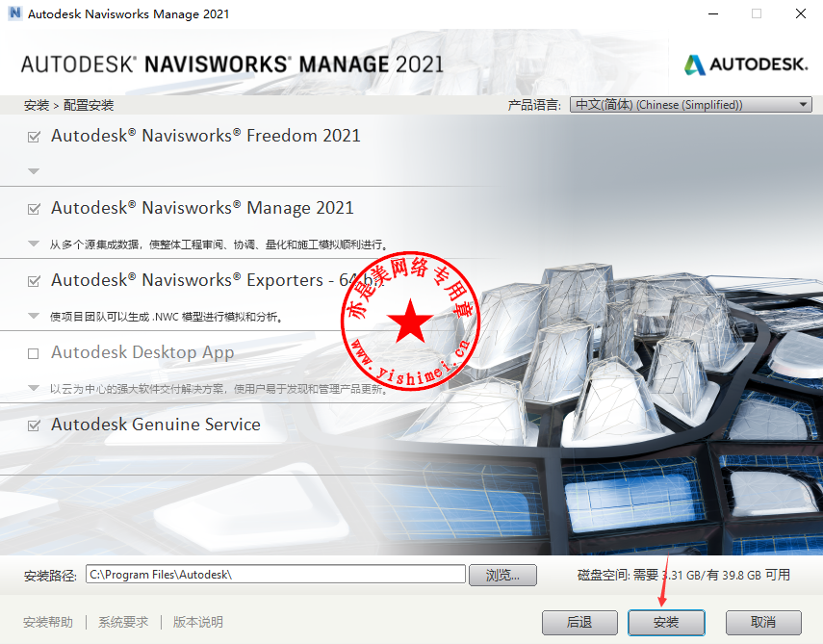Expand the Navisworks Manage 2021 settings arrow
Screen dimensions: 823x644
34,244
